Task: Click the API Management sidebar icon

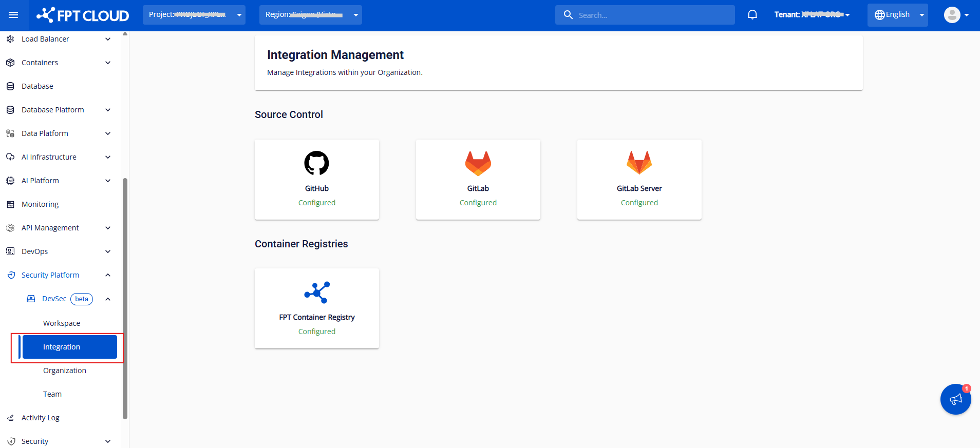Action: click(x=10, y=228)
